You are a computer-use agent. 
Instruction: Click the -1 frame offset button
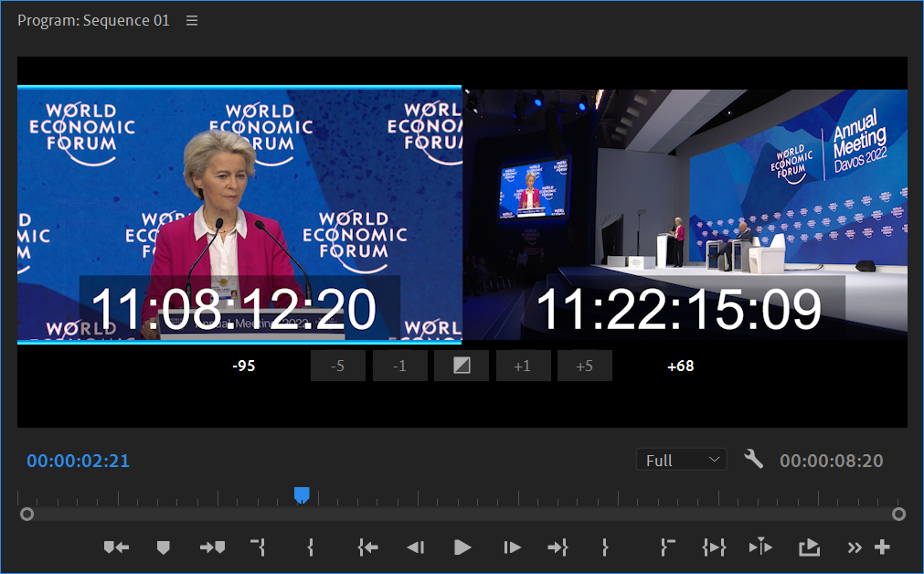pyautogui.click(x=399, y=366)
